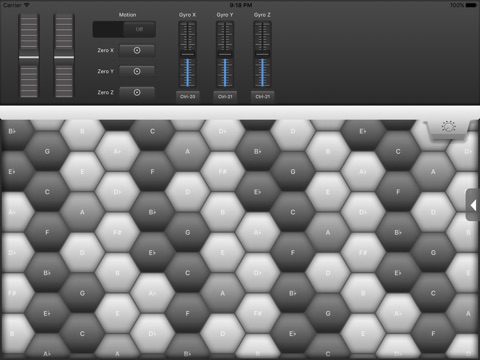Play the E♭ hexagon key in topmost row

click(363, 131)
